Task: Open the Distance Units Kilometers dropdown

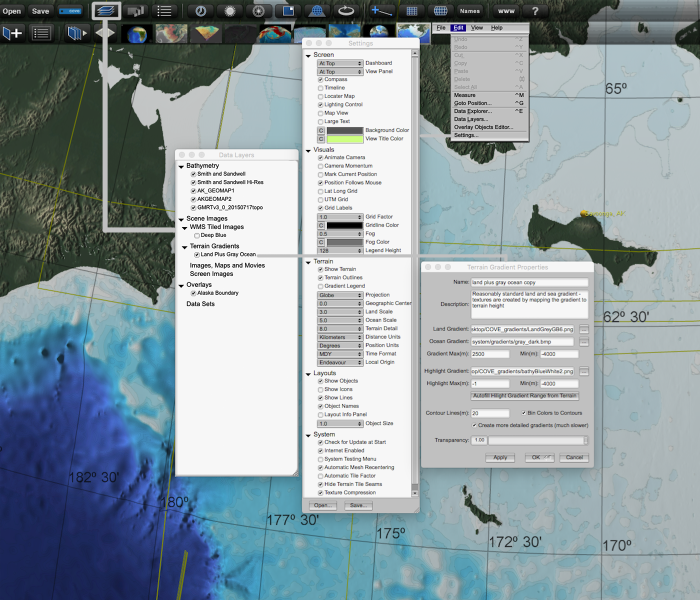Action: (340, 337)
